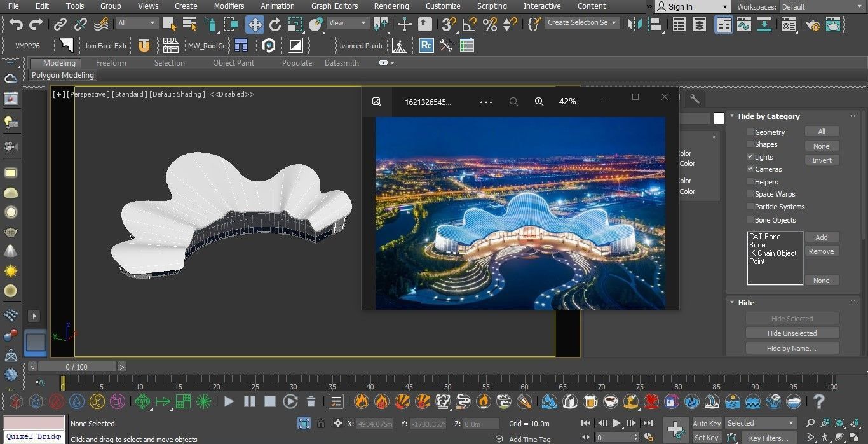This screenshot has height=444, width=868.
Task: Select CAT Bone in the category list
Action: click(x=764, y=237)
